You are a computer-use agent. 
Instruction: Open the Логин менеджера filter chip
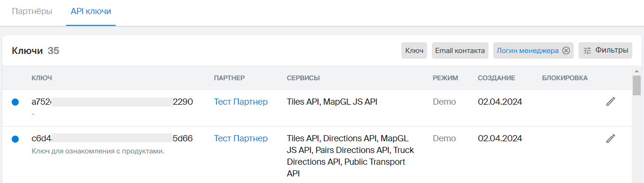pyautogui.click(x=527, y=51)
